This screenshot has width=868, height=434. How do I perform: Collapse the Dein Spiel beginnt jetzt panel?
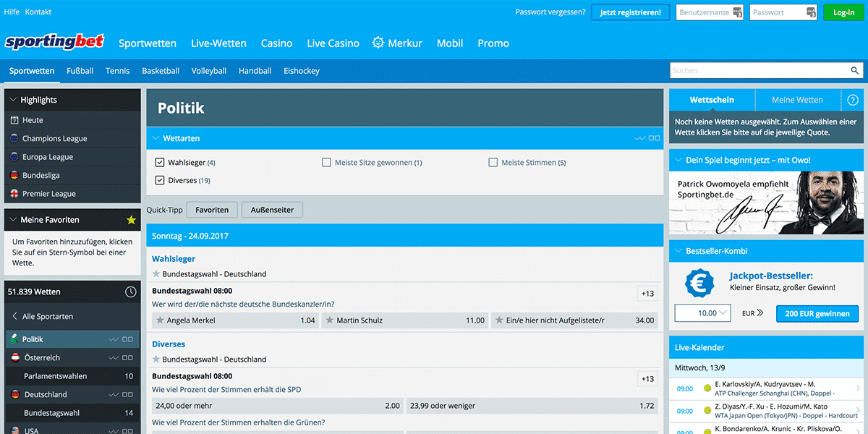point(677,160)
